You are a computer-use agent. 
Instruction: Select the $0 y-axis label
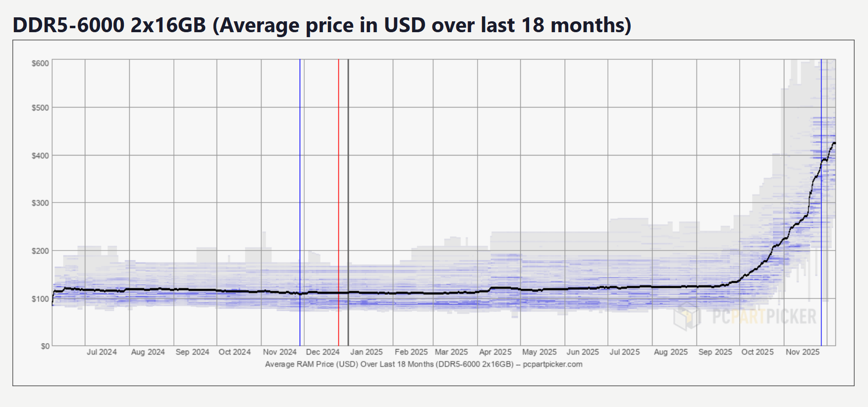[45, 346]
